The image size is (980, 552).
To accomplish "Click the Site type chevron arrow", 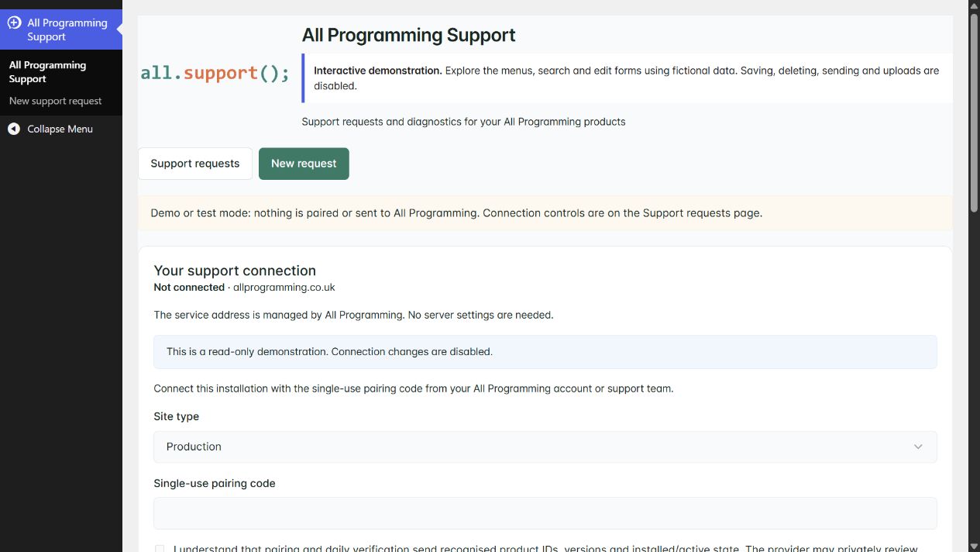I will point(918,447).
